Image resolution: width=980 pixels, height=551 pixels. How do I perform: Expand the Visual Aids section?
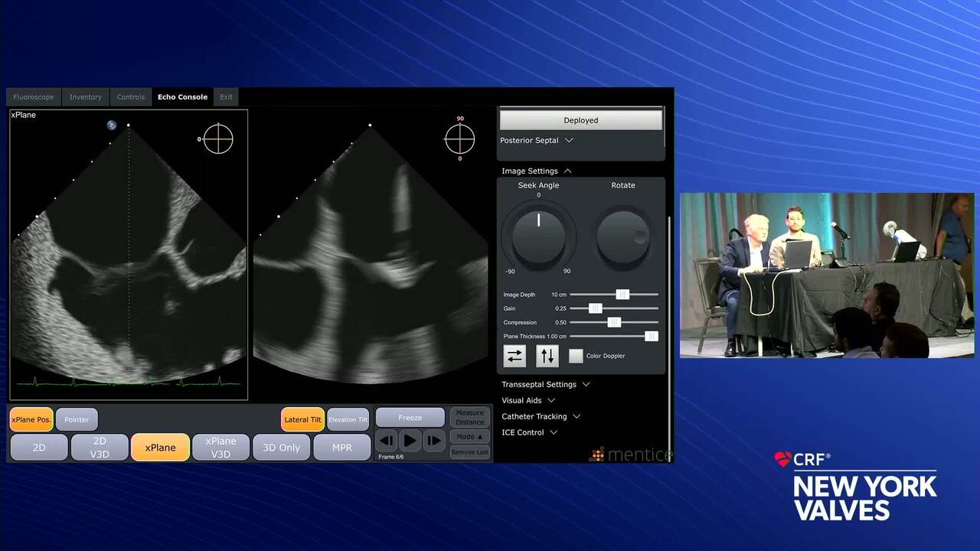(528, 400)
